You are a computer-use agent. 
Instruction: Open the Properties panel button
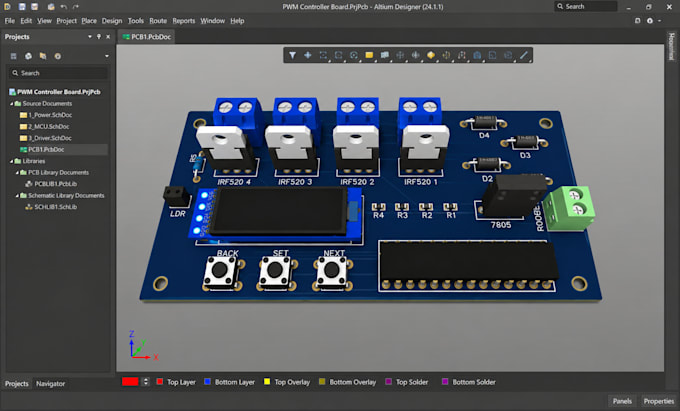point(659,401)
